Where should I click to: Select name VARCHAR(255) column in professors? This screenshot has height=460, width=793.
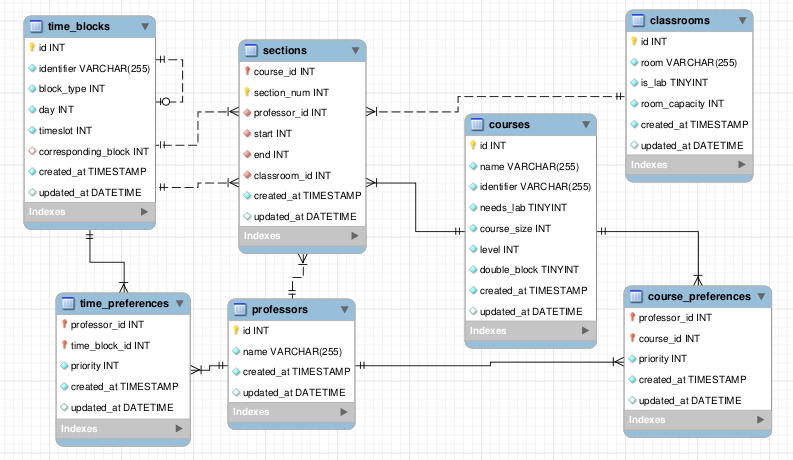coord(291,351)
